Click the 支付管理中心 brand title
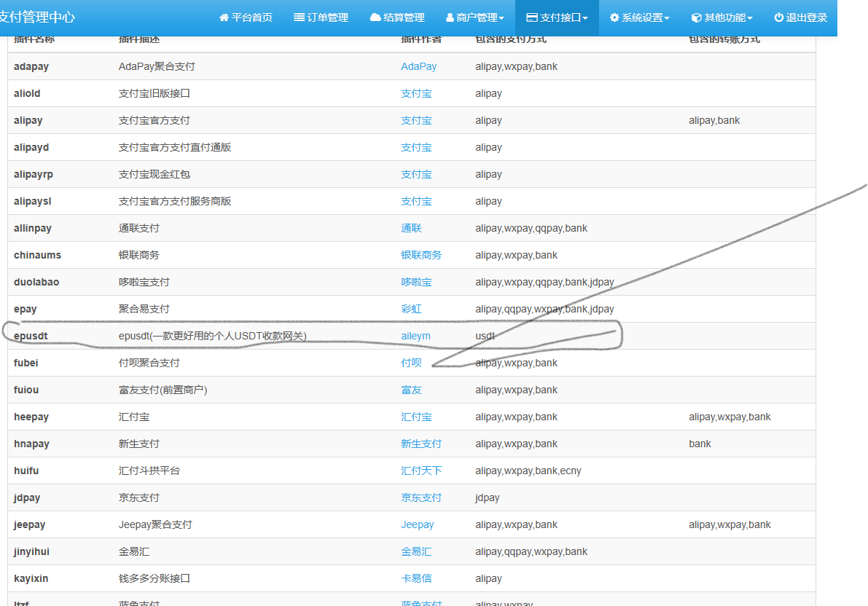The image size is (868, 606). point(36,17)
